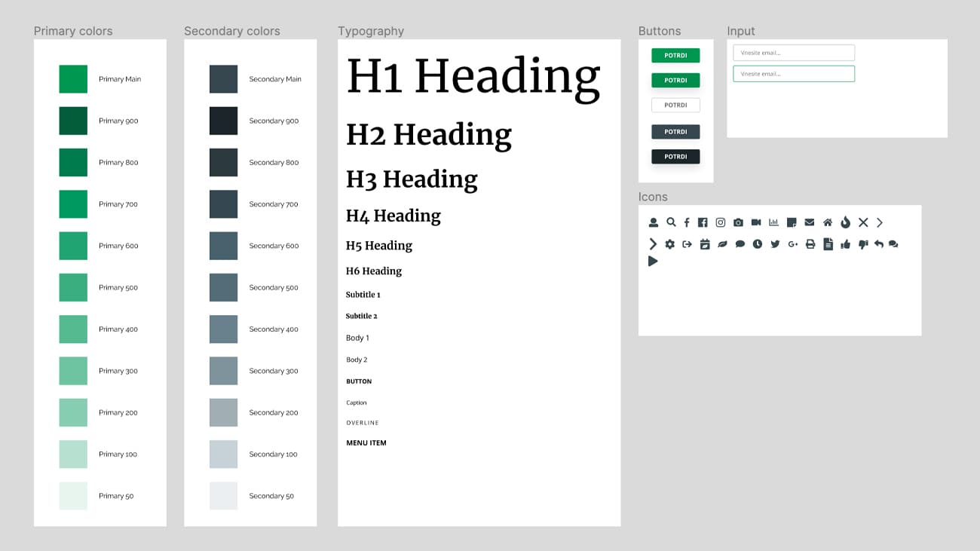Viewport: 980px width, 551px height.
Task: Click the clock icon
Action: (758, 244)
